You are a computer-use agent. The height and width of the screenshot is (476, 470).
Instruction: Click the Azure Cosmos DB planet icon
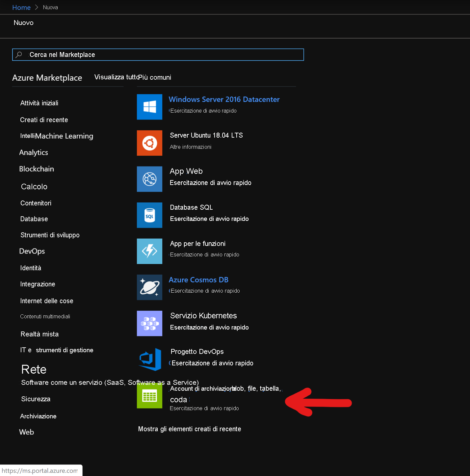149,287
